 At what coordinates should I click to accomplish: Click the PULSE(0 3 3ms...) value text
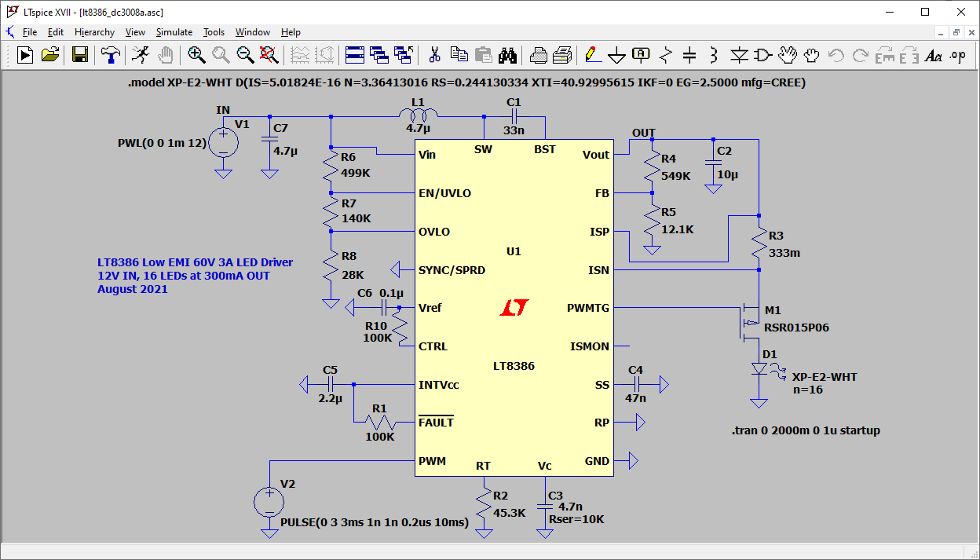click(375, 522)
